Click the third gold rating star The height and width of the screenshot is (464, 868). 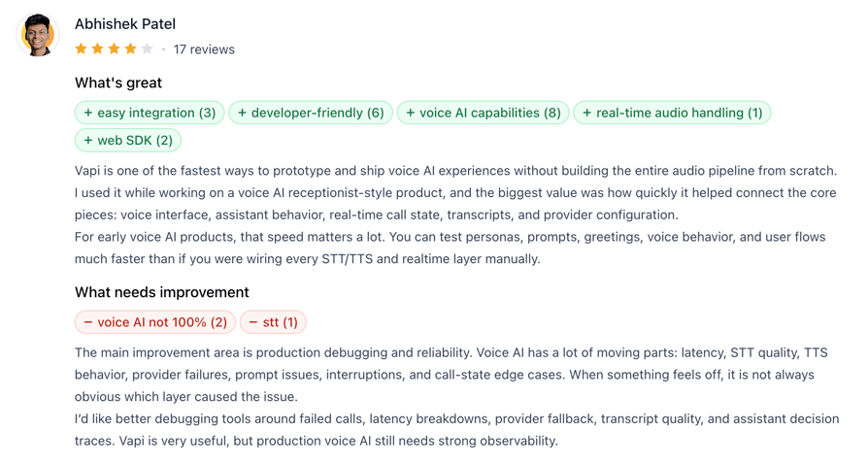tap(114, 49)
